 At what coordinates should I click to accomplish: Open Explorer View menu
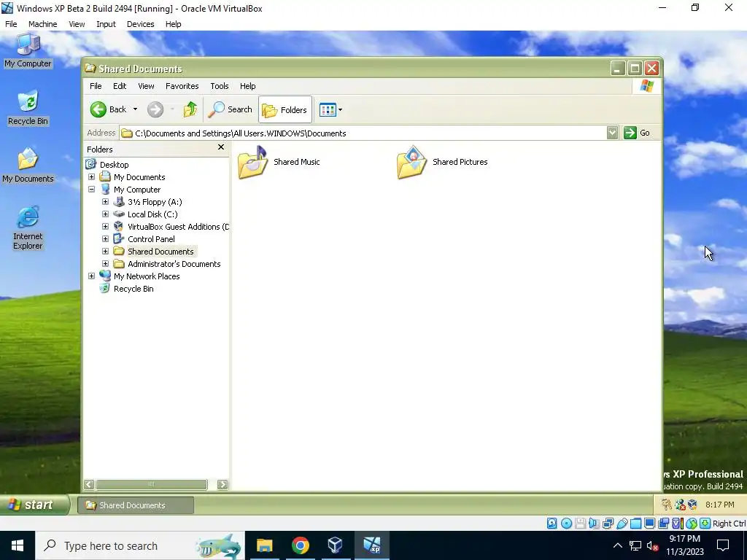point(146,86)
